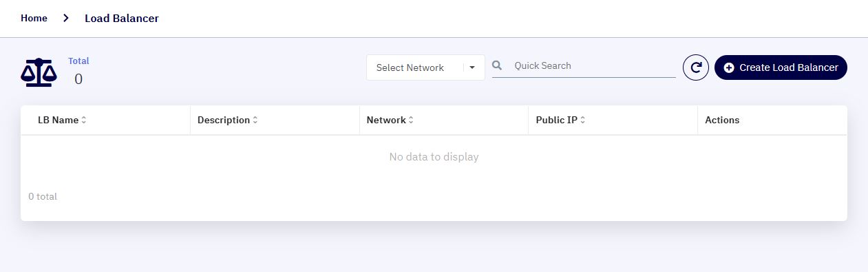The width and height of the screenshot is (868, 272).
Task: Click the refresh list icon
Action: 695,67
